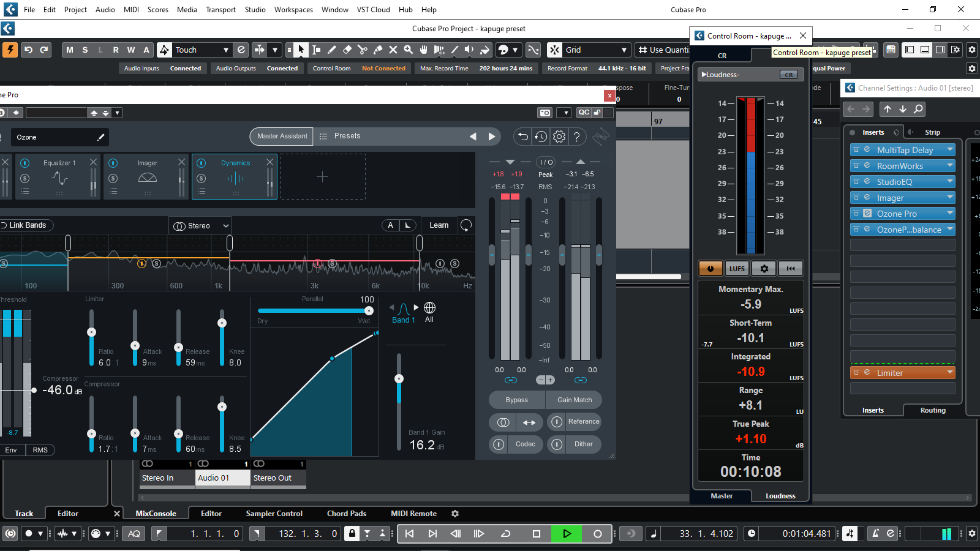980x551 pixels.
Task: Open Ozone help question mark
Action: [x=576, y=137]
